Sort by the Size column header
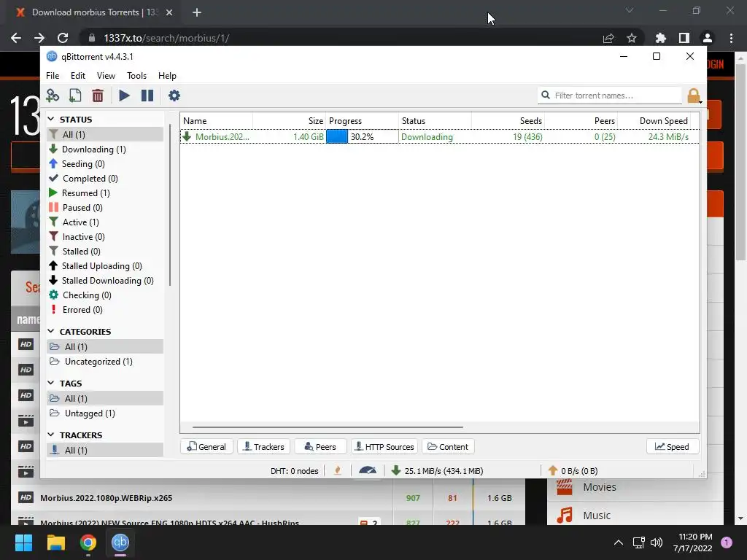Viewport: 747px width, 560px height. coord(289,121)
